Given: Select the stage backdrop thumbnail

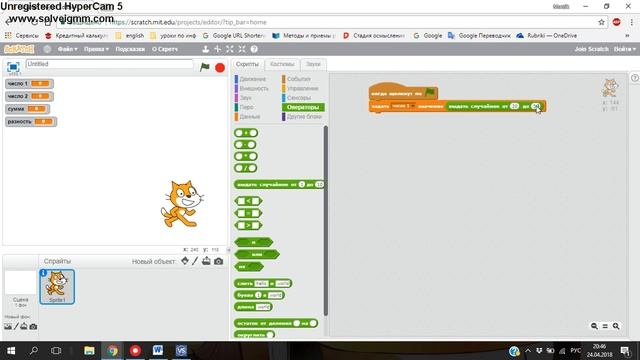Looking at the screenshot, I should point(20,282).
